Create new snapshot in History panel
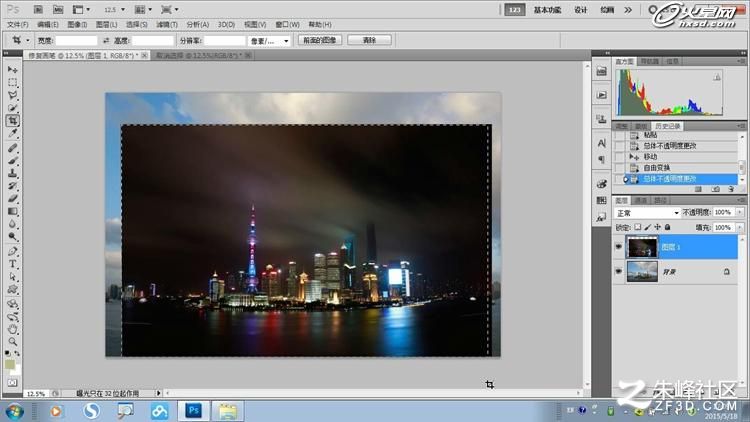 click(x=716, y=189)
